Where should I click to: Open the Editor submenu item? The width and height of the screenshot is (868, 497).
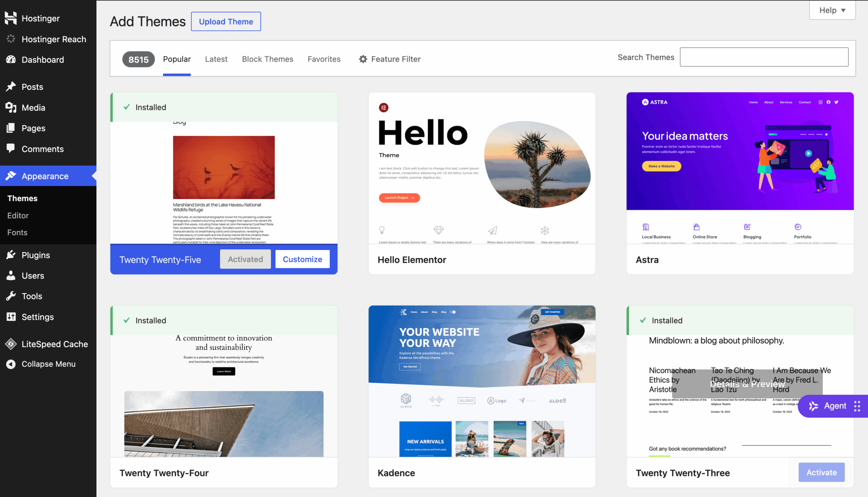click(18, 215)
